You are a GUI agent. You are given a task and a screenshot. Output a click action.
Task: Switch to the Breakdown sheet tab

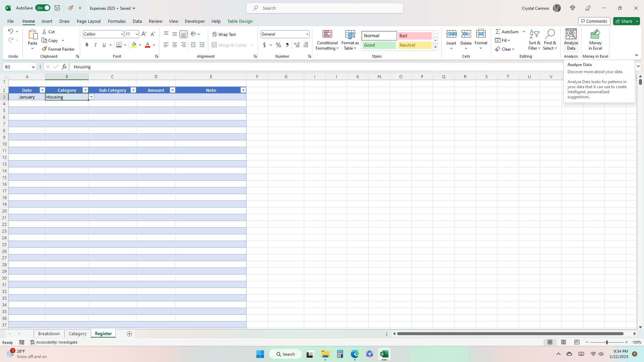coord(49,334)
